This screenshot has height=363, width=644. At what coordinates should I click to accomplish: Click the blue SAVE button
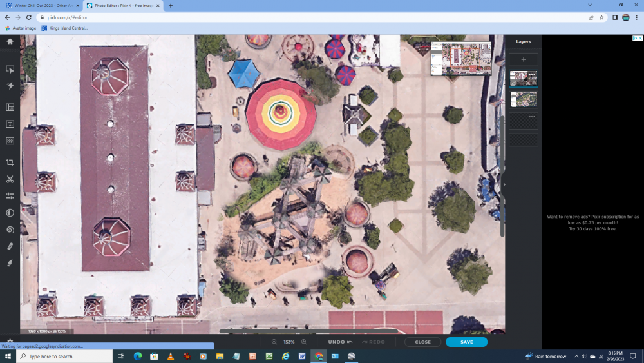point(466,342)
